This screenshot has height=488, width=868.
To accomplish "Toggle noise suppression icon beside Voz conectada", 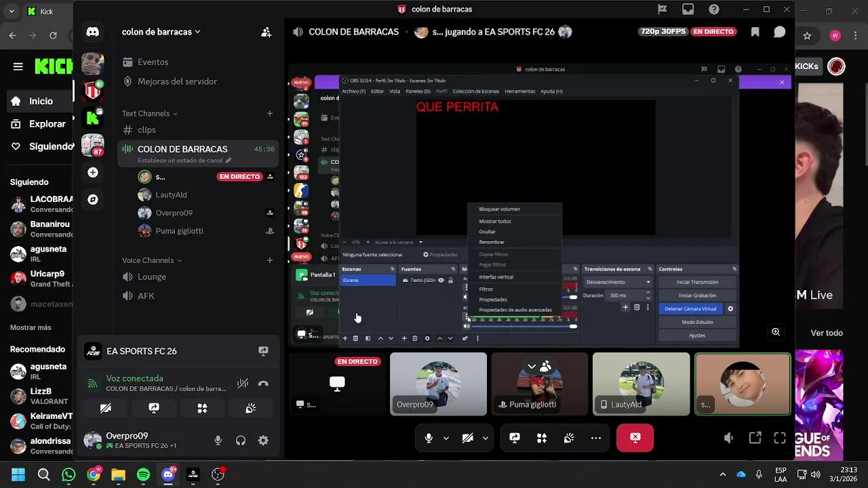I will click(x=243, y=384).
